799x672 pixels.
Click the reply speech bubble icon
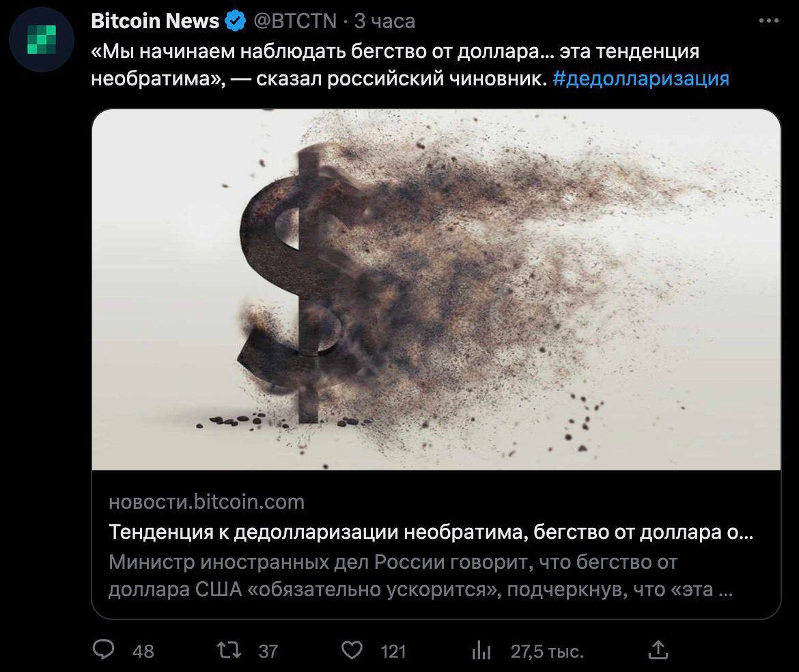coord(104,650)
